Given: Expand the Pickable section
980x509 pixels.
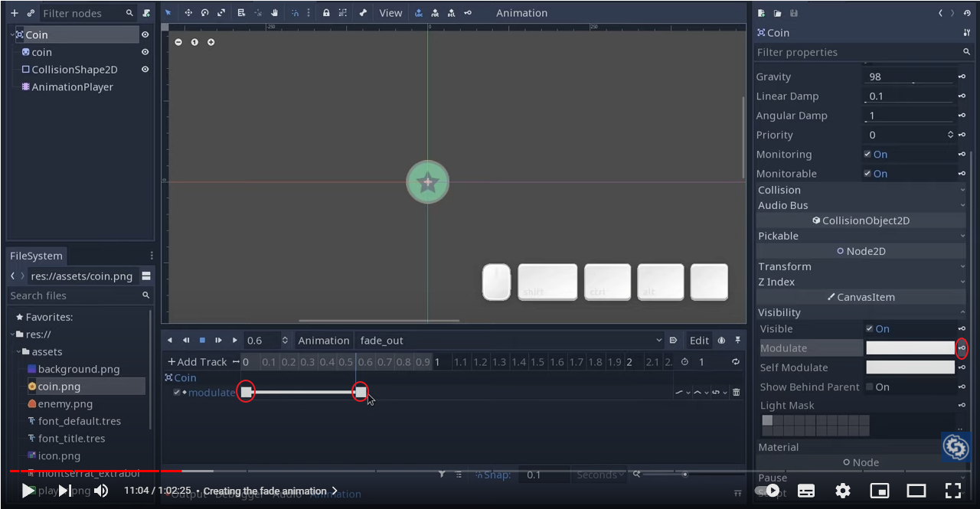Looking at the screenshot, I should point(861,236).
